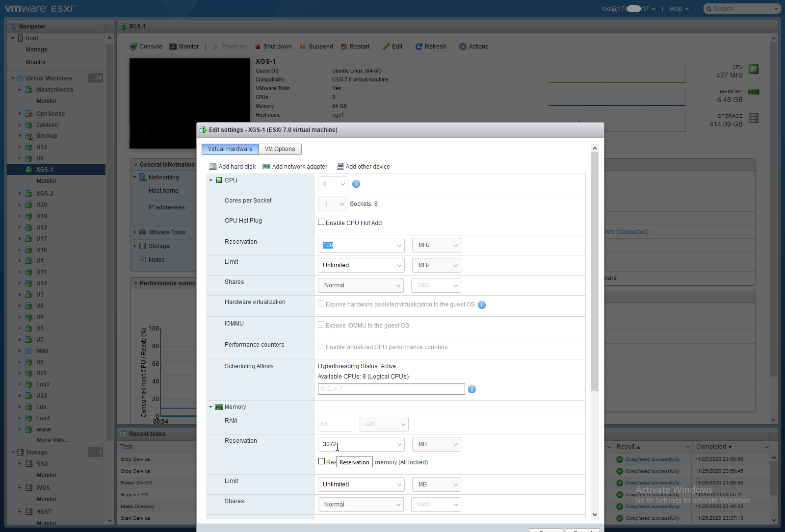Click the Add hard disk icon
Image resolution: width=785 pixels, height=532 pixels.
[213, 167]
